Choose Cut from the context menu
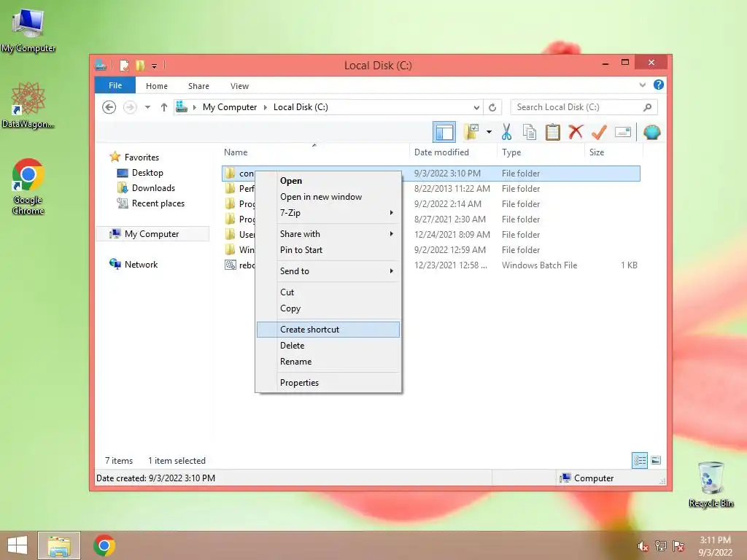Image resolution: width=747 pixels, height=560 pixels. pos(328,292)
